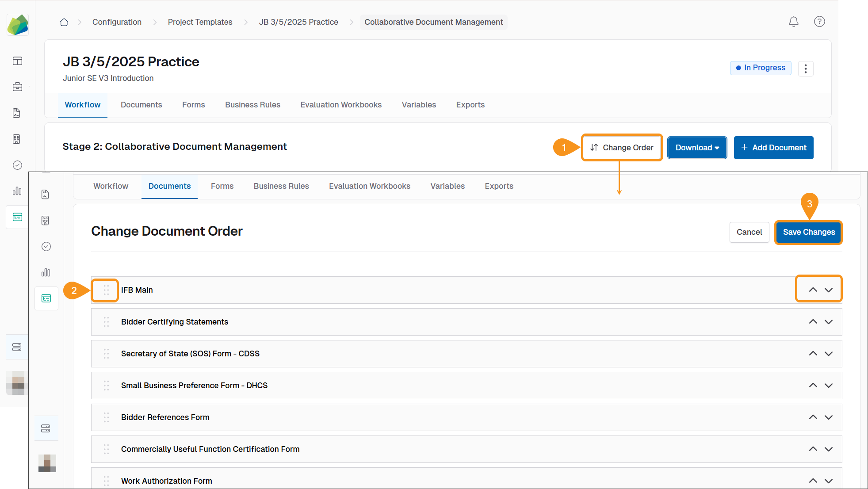The height and width of the screenshot is (489, 868).
Task: Open the help question mark icon
Action: (819, 22)
